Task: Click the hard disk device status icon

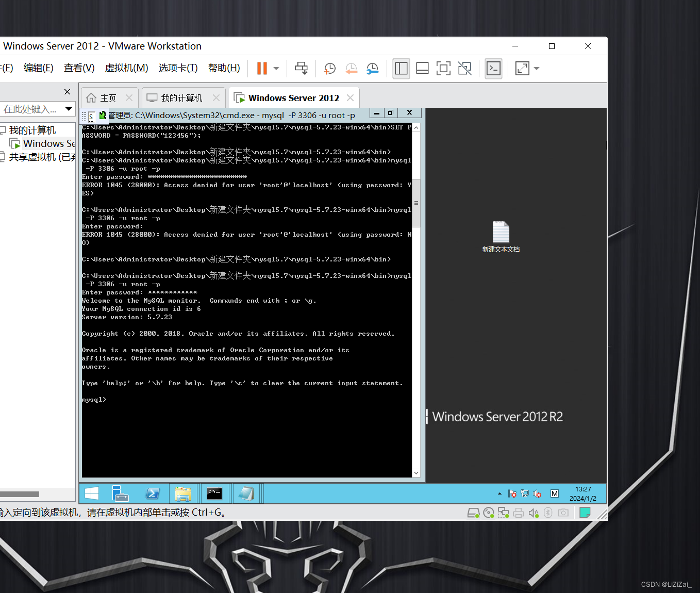Action: coord(473,513)
